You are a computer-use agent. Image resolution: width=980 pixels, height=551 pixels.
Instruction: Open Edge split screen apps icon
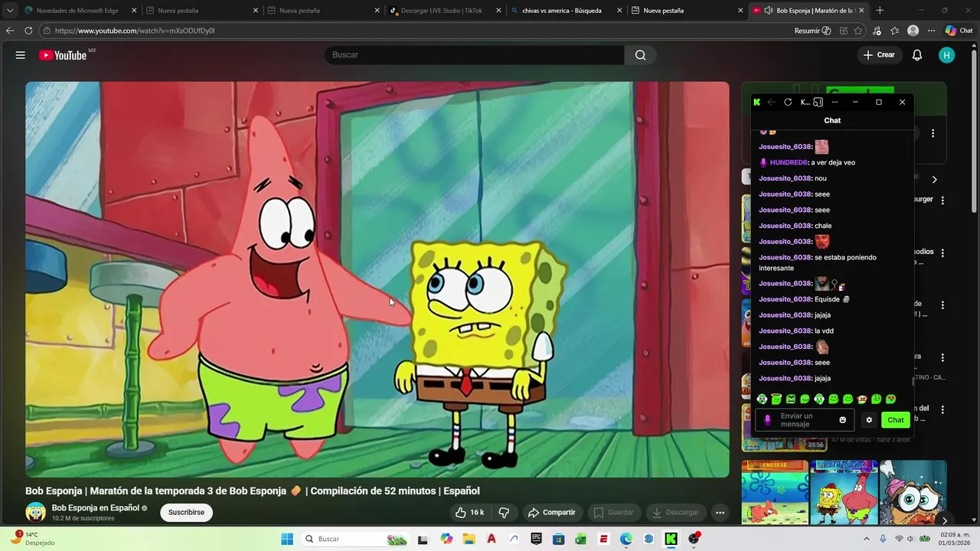843,31
